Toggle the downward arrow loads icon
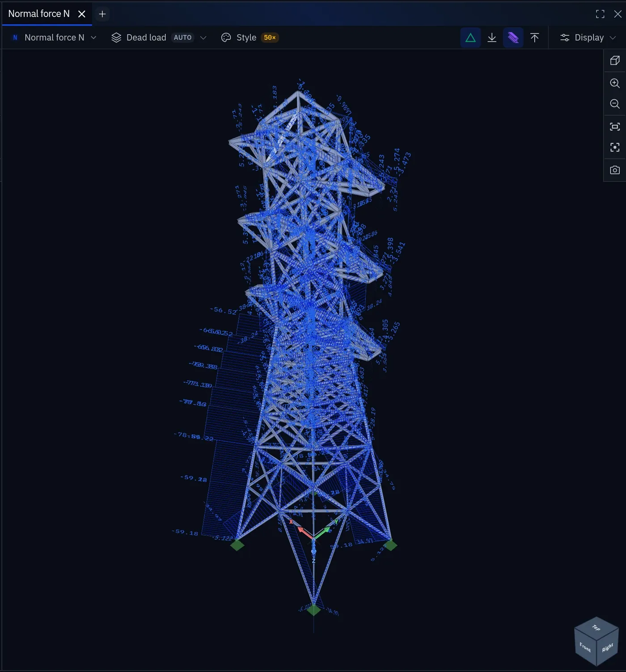Image resolution: width=626 pixels, height=672 pixels. point(492,38)
